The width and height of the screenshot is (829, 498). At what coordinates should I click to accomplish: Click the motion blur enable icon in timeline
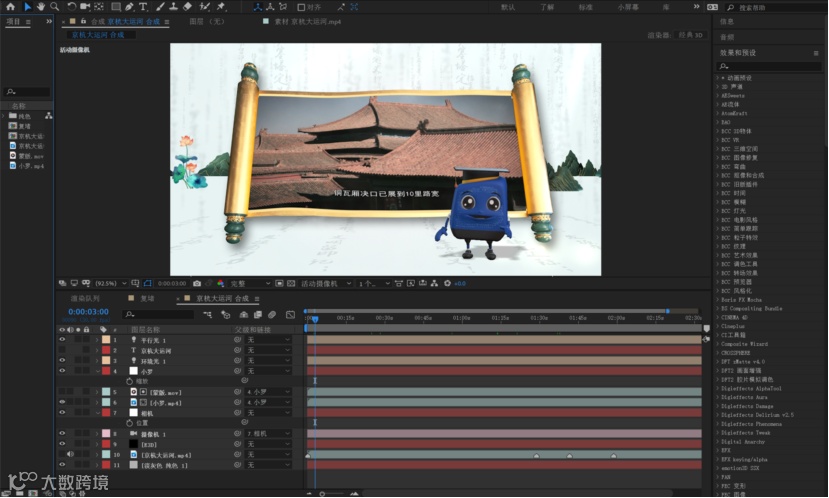[272, 315]
